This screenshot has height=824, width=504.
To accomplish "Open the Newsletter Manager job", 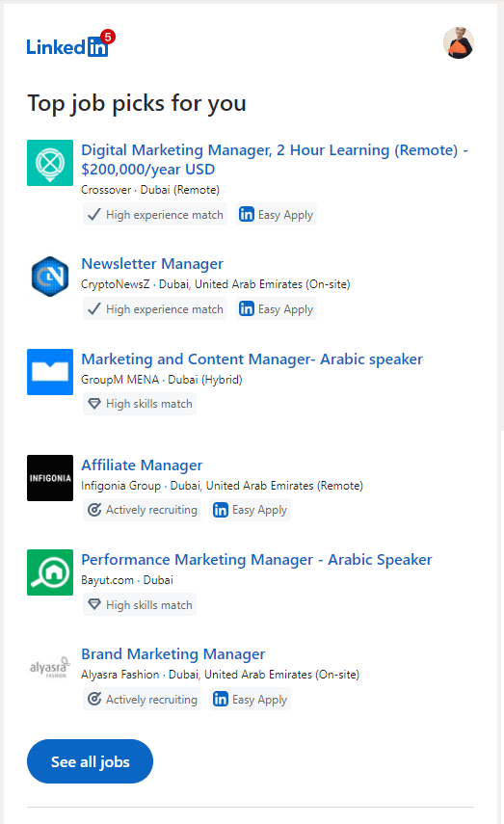I will (x=152, y=264).
